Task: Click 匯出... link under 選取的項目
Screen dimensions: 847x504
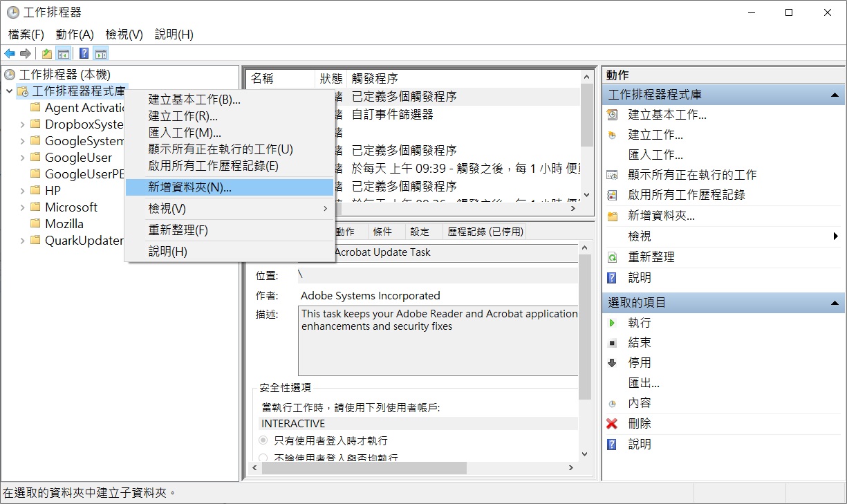Action: coord(644,383)
